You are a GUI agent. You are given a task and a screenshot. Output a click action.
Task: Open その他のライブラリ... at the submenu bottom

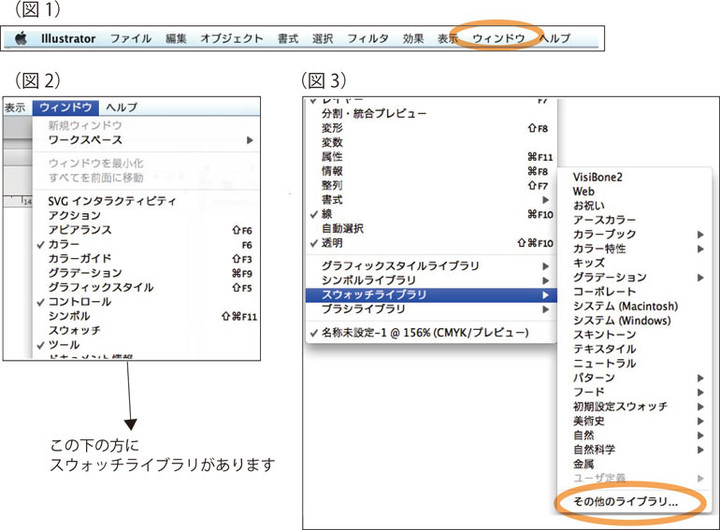click(x=634, y=502)
